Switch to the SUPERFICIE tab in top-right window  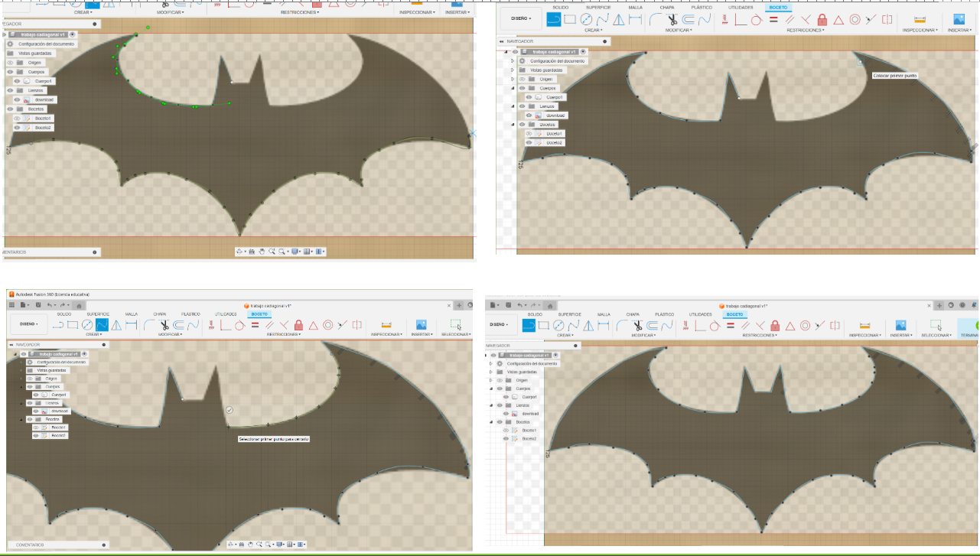tap(598, 7)
